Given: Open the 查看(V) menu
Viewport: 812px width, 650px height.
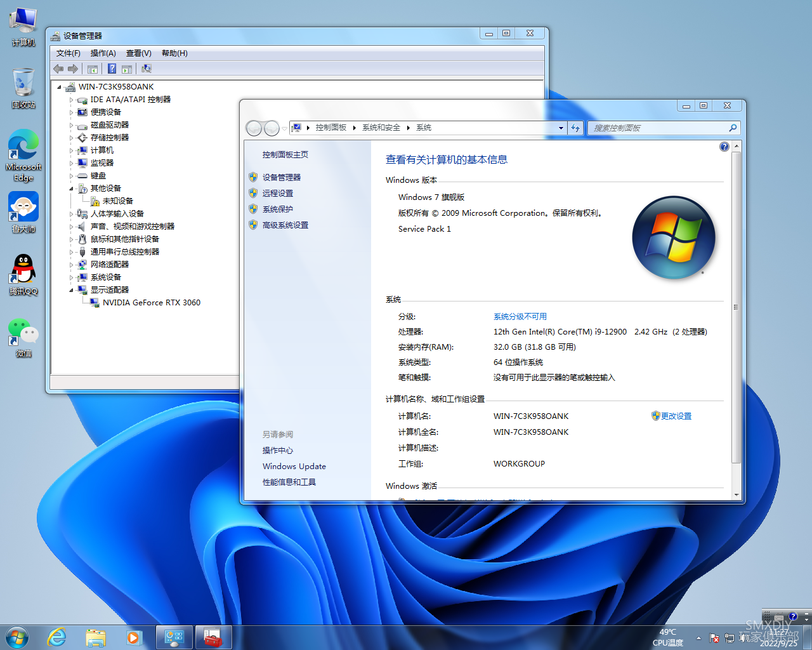Looking at the screenshot, I should pos(138,53).
